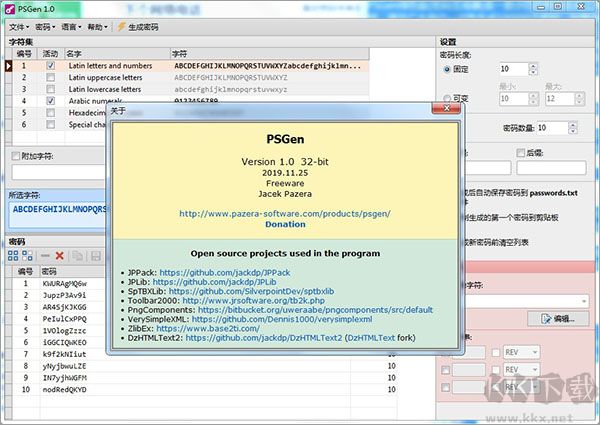Select password row JupzP3Av9i
This screenshot has width=600, height=425.
click(x=64, y=295)
